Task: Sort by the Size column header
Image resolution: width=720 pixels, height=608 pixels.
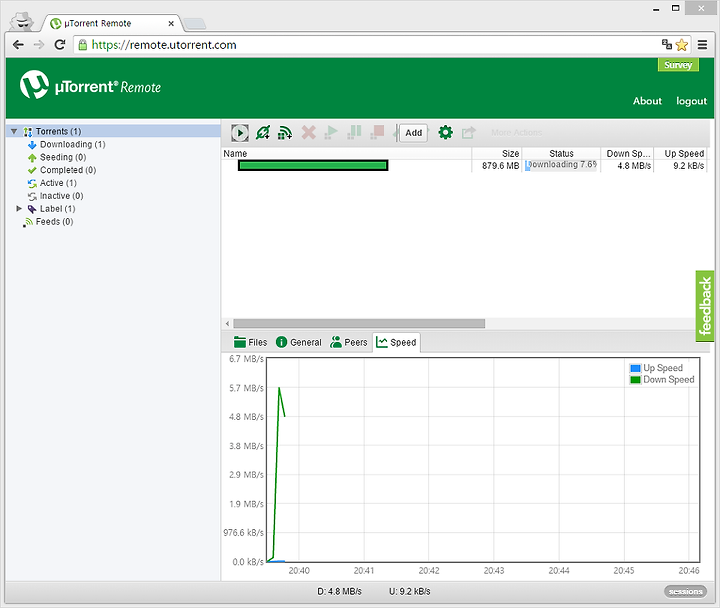Action: 497,153
